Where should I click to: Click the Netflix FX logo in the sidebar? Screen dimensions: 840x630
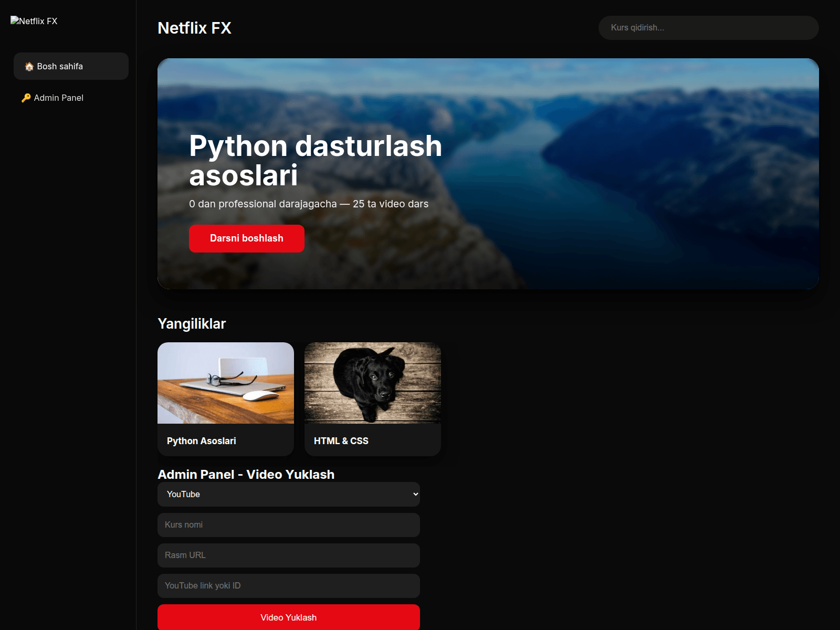34,21
